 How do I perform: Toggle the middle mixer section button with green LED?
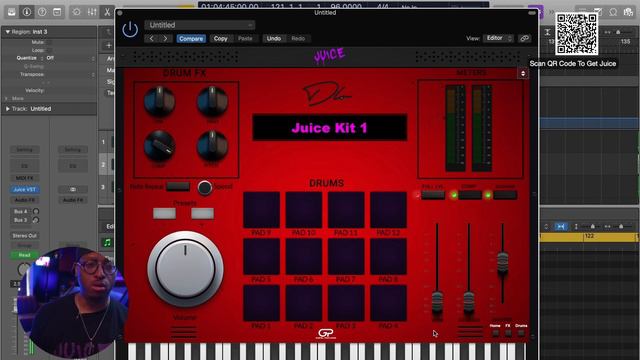tap(470, 195)
